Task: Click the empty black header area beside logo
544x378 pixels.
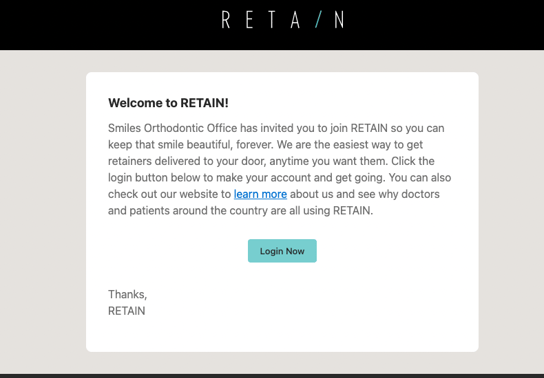Action: click(104, 24)
